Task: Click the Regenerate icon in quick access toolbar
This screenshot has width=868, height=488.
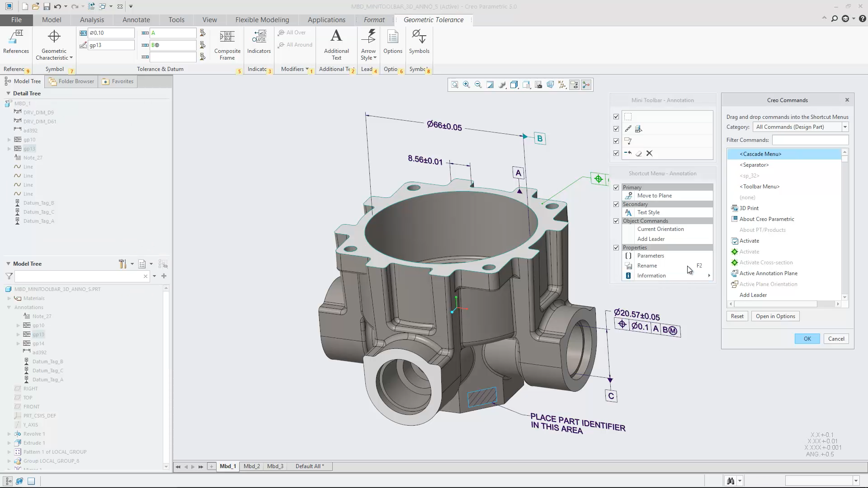Action: point(91,6)
